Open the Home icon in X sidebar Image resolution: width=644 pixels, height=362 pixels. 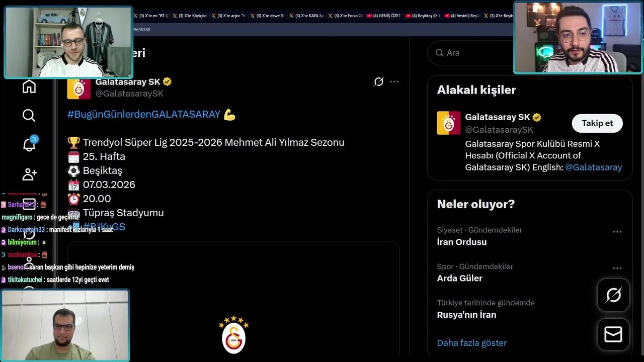tap(29, 86)
